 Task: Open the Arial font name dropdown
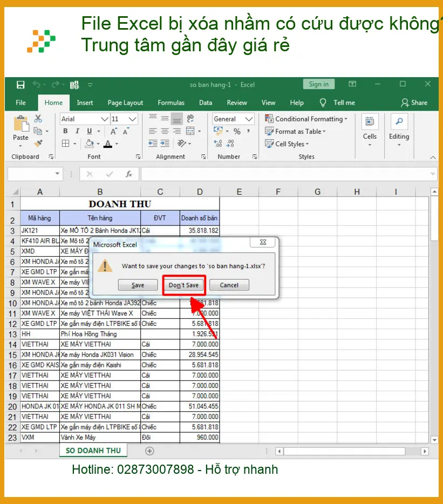point(105,119)
